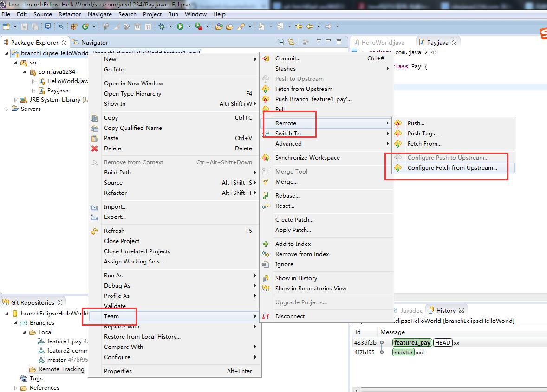Screen dimensions: 547x392
Task: Toggle Link with Editor in Package Explorer
Action: coord(291,42)
